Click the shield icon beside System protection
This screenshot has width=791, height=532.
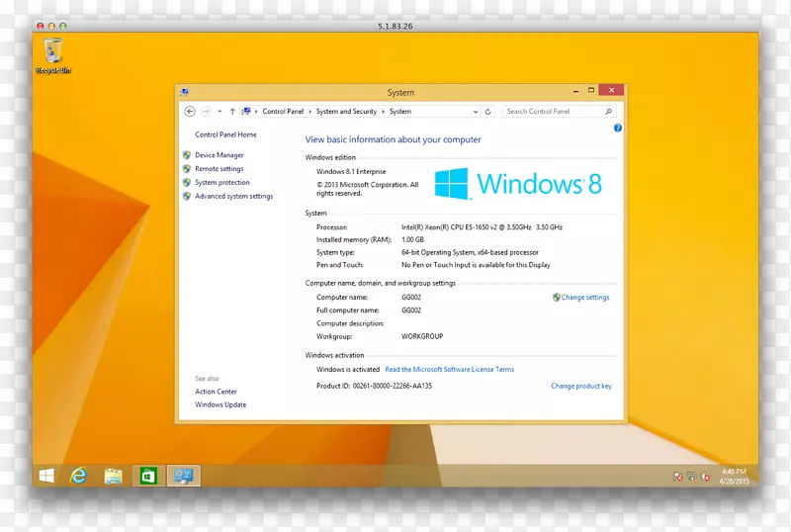(x=187, y=182)
